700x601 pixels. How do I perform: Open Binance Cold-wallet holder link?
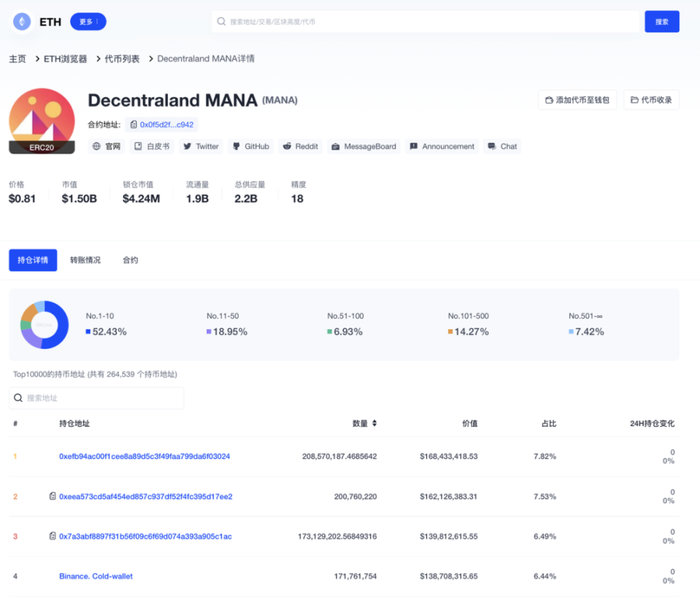point(96,576)
